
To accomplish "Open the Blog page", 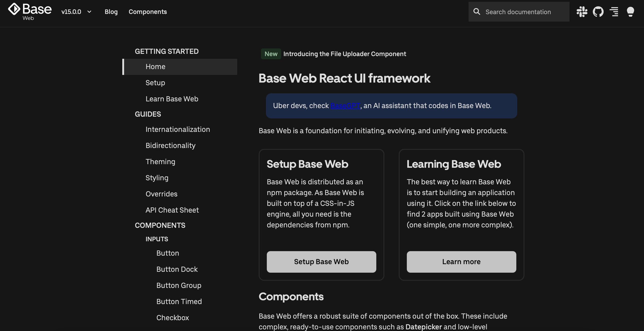I will [x=111, y=12].
